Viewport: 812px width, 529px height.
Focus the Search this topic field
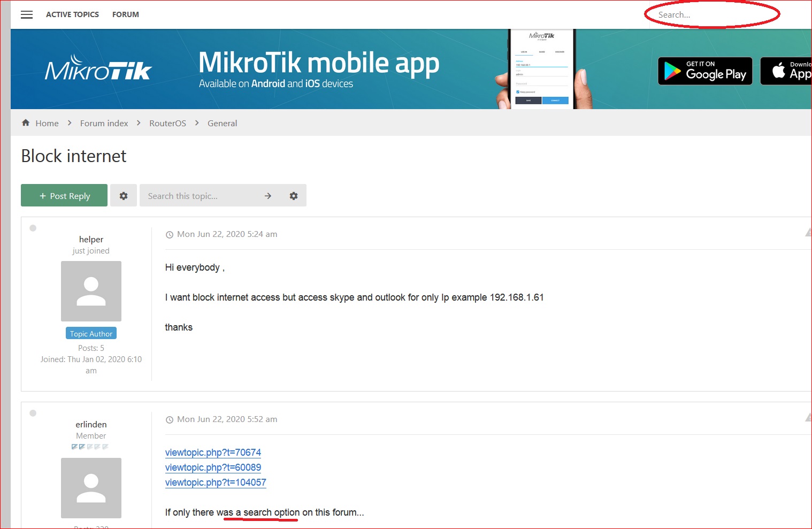point(198,196)
